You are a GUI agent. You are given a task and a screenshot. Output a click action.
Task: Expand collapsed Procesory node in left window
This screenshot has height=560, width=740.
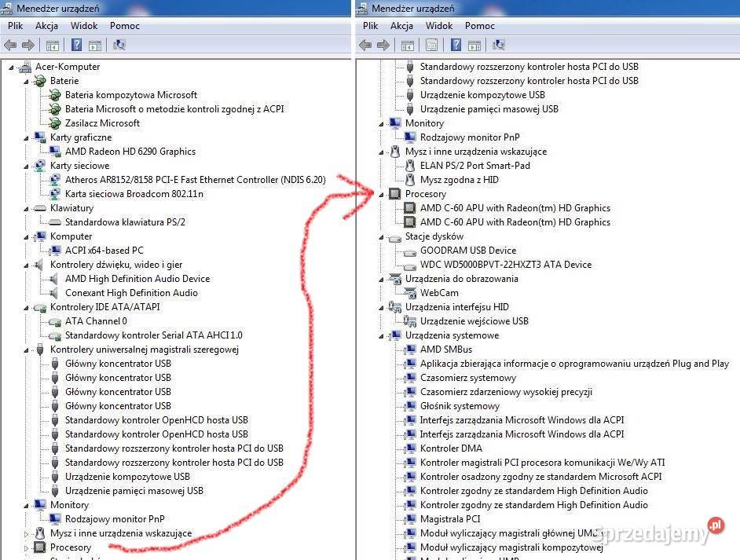(x=27, y=547)
